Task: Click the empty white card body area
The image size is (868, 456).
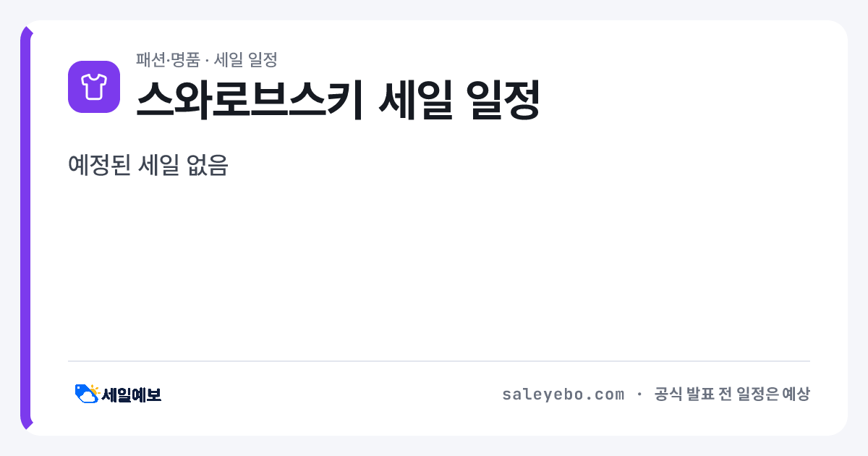Action: [439, 268]
